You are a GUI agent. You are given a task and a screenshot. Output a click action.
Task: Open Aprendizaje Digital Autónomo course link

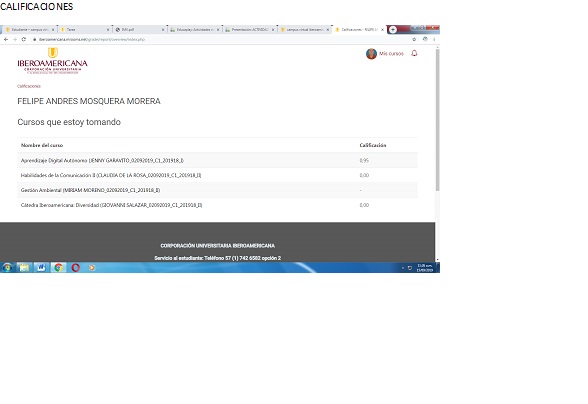[102, 161]
